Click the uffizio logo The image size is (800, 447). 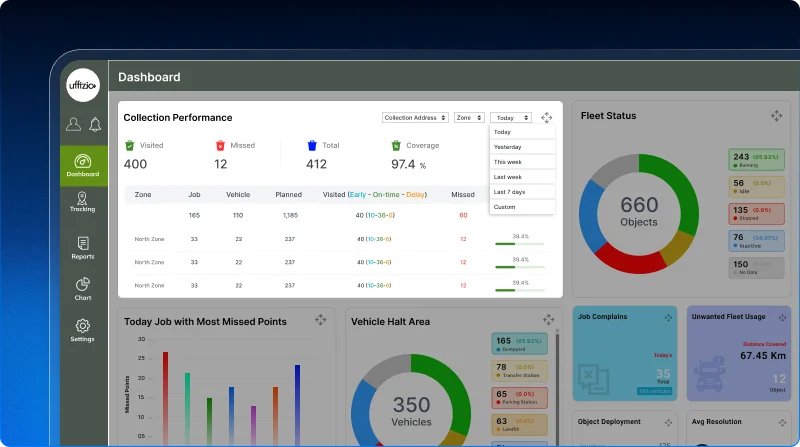83,85
